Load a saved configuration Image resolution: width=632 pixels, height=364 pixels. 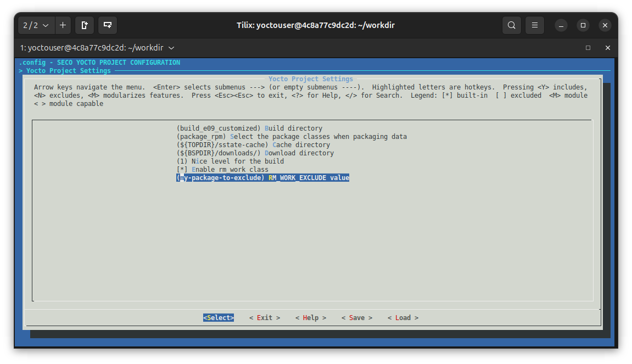point(402,317)
